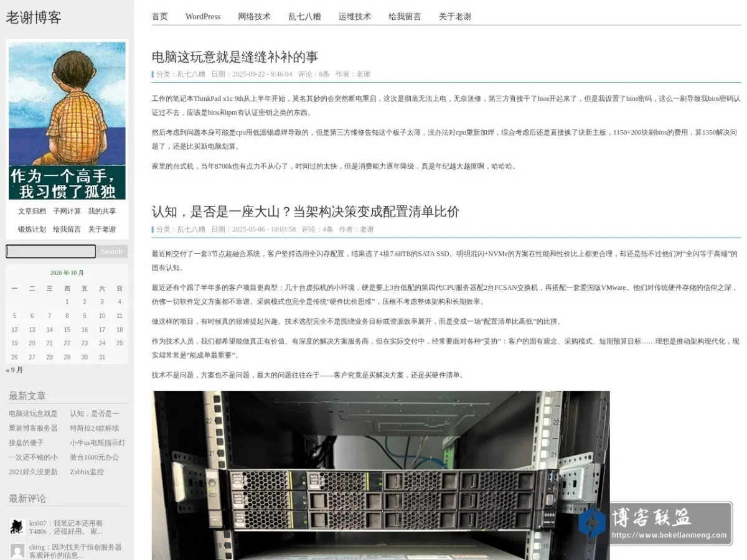The image size is (747, 560).
Task: Open recent article Zabbix监控
Action: (87, 472)
